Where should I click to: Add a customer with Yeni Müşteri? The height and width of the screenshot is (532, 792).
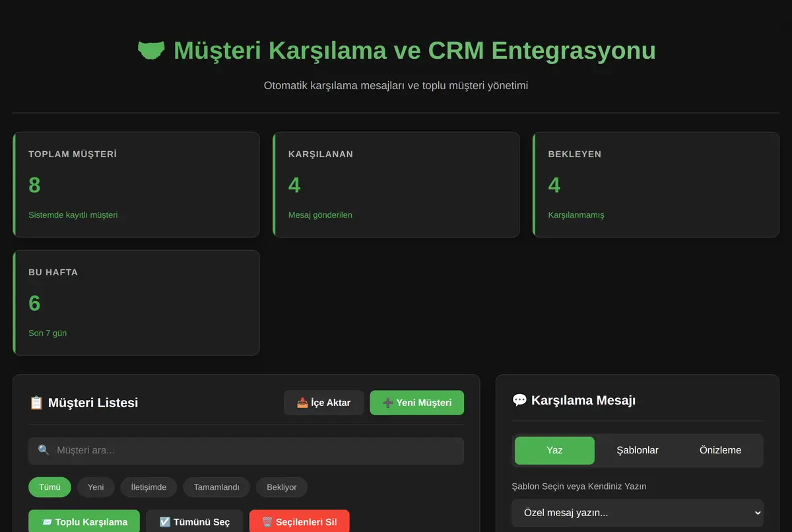(417, 403)
